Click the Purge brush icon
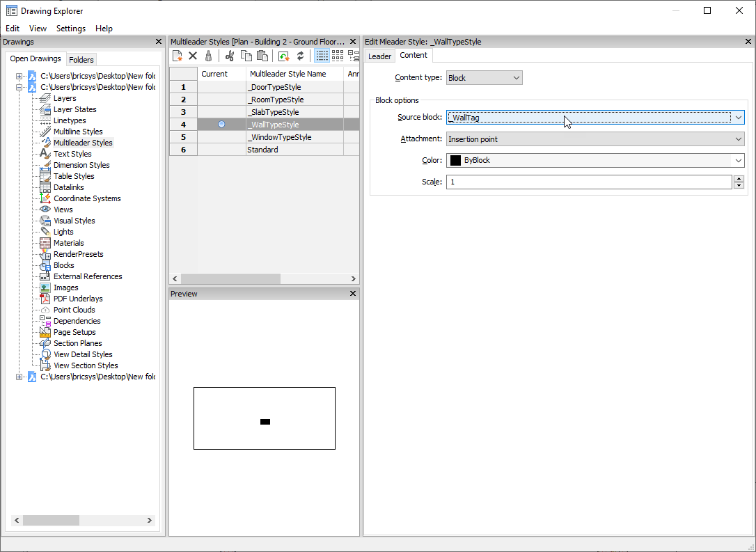The height and width of the screenshot is (552, 756). click(207, 56)
